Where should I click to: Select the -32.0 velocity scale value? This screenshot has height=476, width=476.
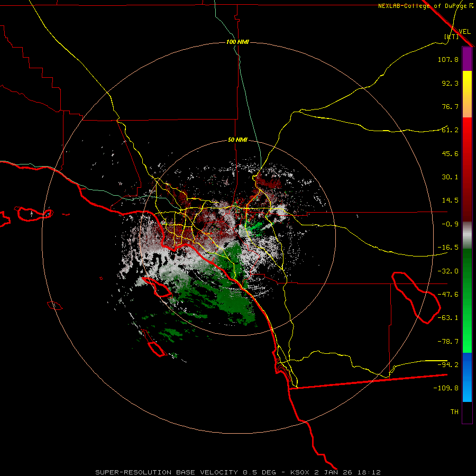pos(448,271)
